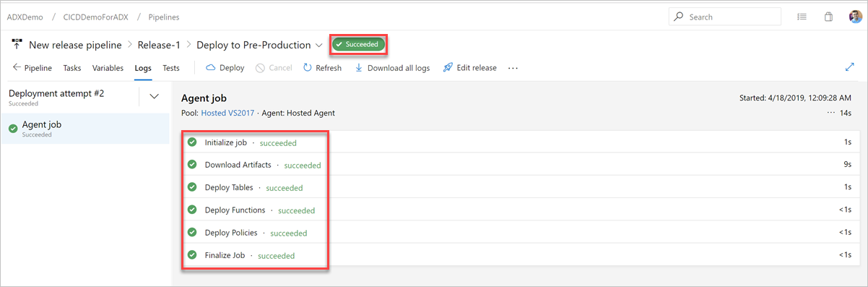Click the Refresh circular arrow icon

tap(308, 68)
